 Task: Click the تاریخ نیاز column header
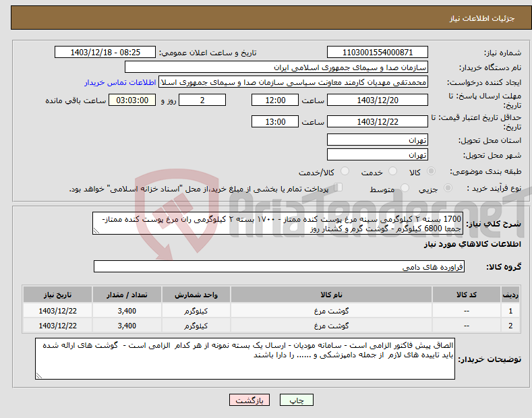point(57,295)
